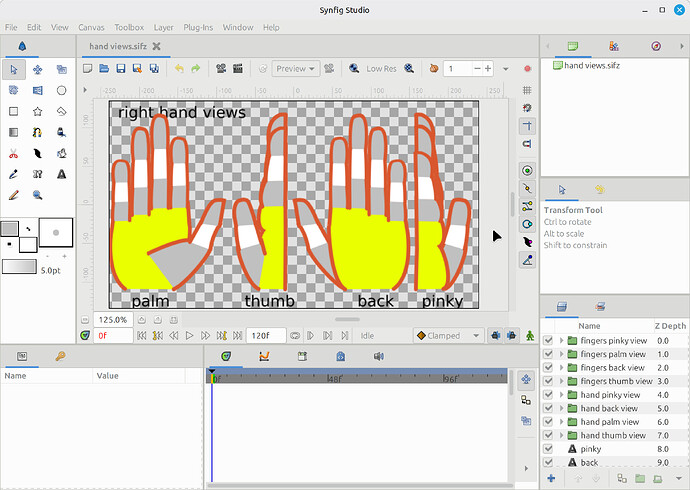Select the Sketch pencil tool
The height and width of the screenshot is (490, 690).
coord(14,195)
